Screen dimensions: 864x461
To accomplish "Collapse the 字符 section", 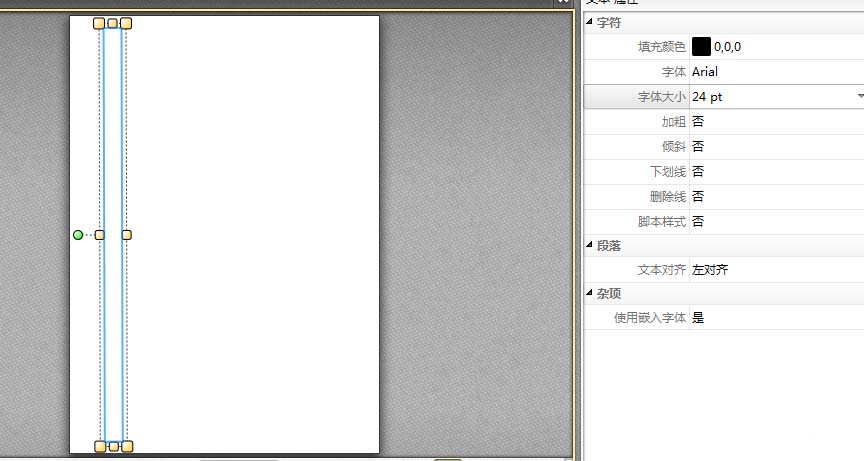I will pos(590,22).
